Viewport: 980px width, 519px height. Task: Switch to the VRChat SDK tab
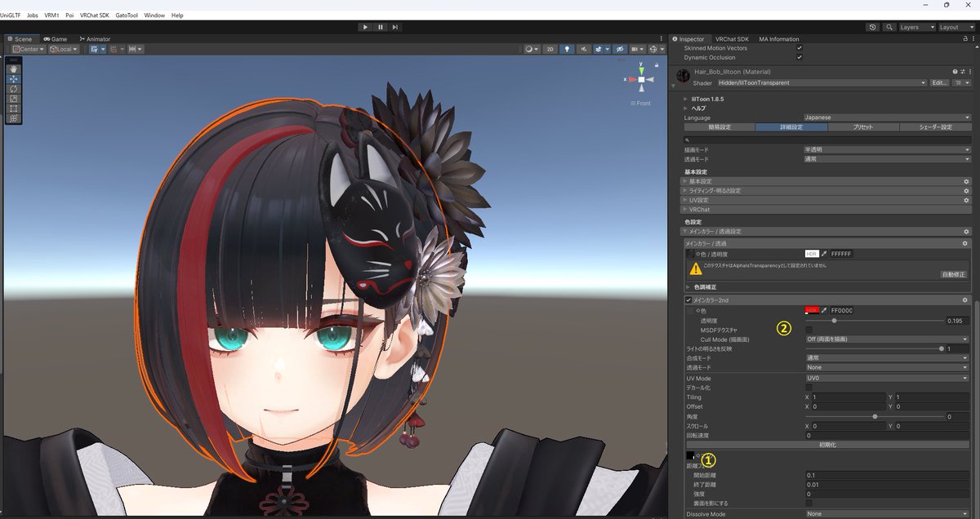732,39
